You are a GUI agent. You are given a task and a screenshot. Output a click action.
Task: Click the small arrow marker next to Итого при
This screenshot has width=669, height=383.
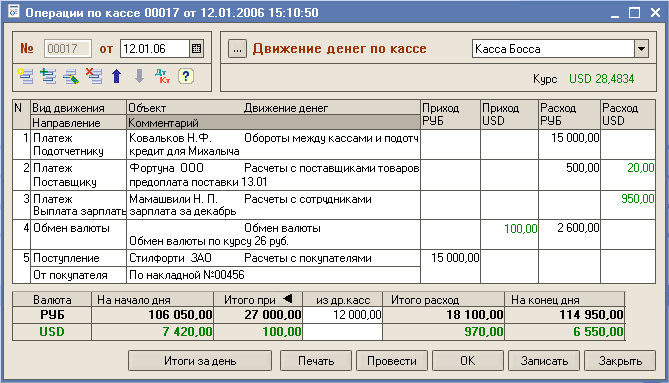[288, 299]
